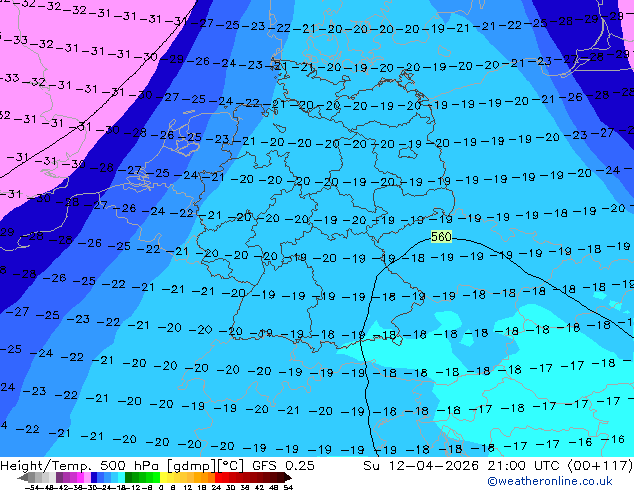This screenshot has width=634, height=490.
Task: Click the '[gdmp]' unit label
Action: (192, 466)
